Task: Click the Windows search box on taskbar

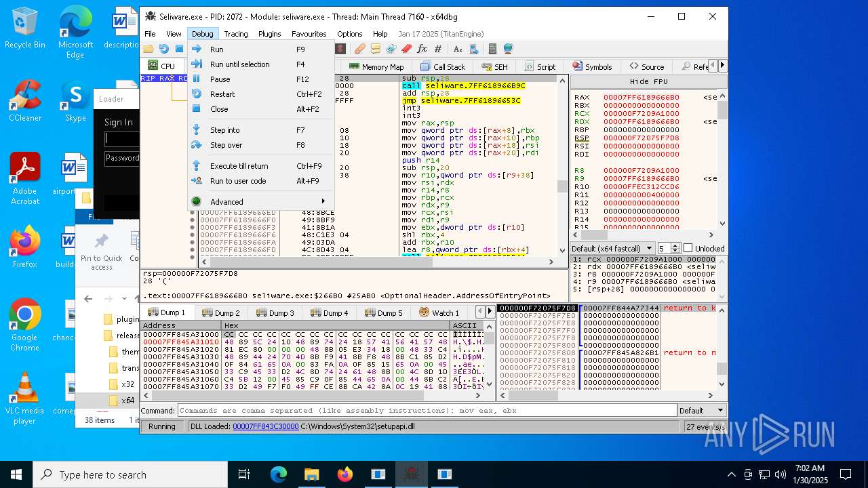Action: coord(130,474)
